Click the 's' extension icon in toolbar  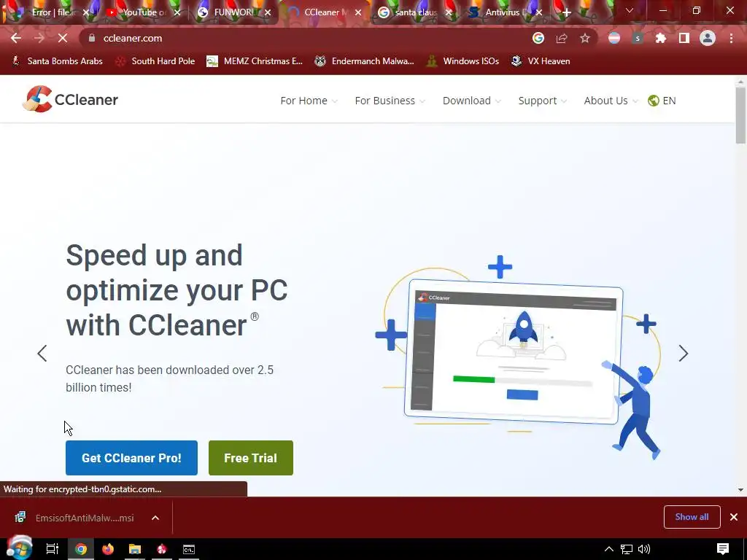pyautogui.click(x=638, y=38)
